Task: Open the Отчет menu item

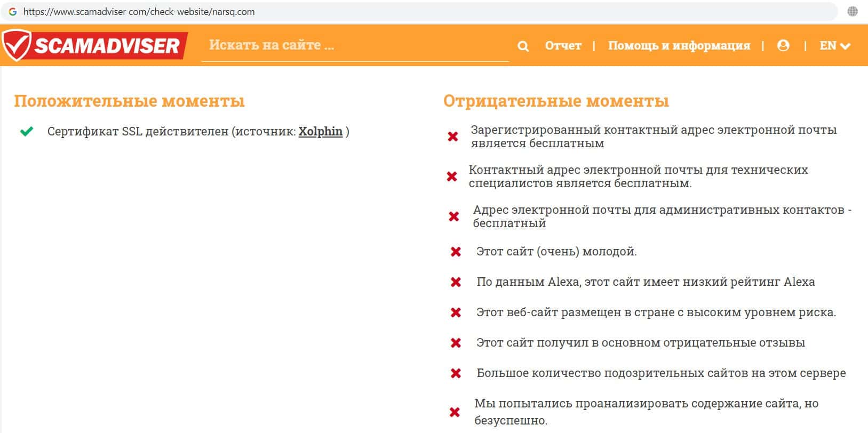Action: (x=563, y=46)
